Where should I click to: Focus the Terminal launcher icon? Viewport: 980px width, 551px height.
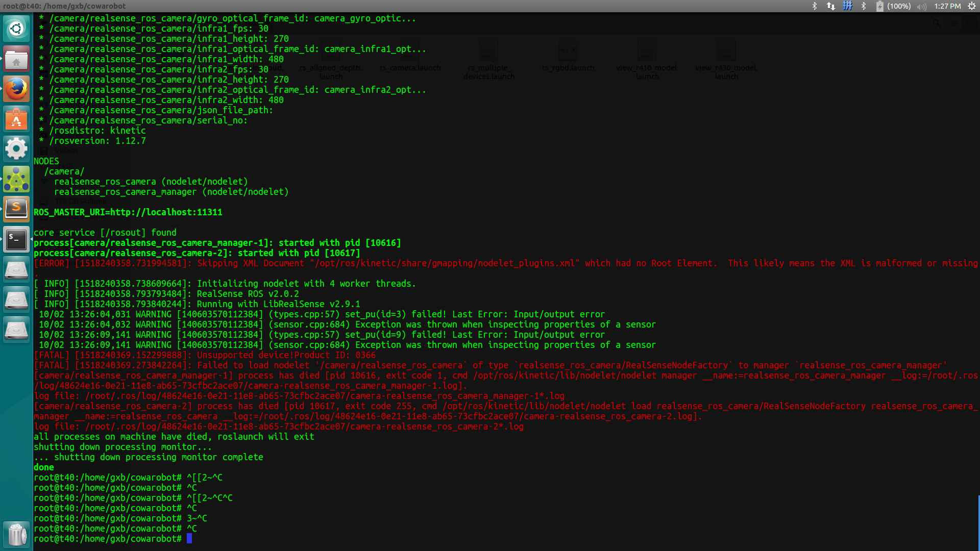[16, 239]
